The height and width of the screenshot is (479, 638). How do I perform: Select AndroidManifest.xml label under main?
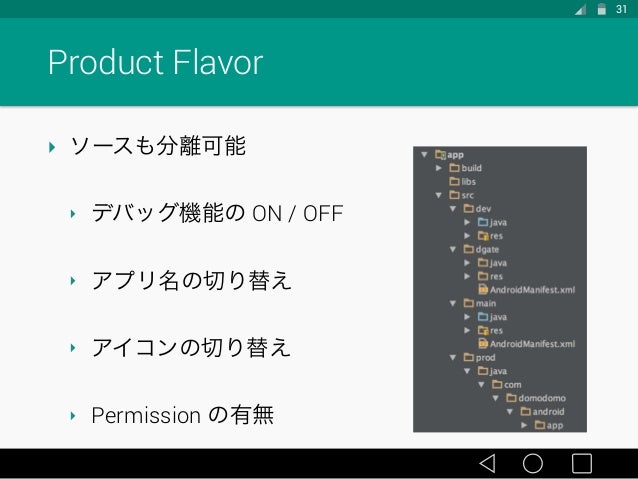533,344
